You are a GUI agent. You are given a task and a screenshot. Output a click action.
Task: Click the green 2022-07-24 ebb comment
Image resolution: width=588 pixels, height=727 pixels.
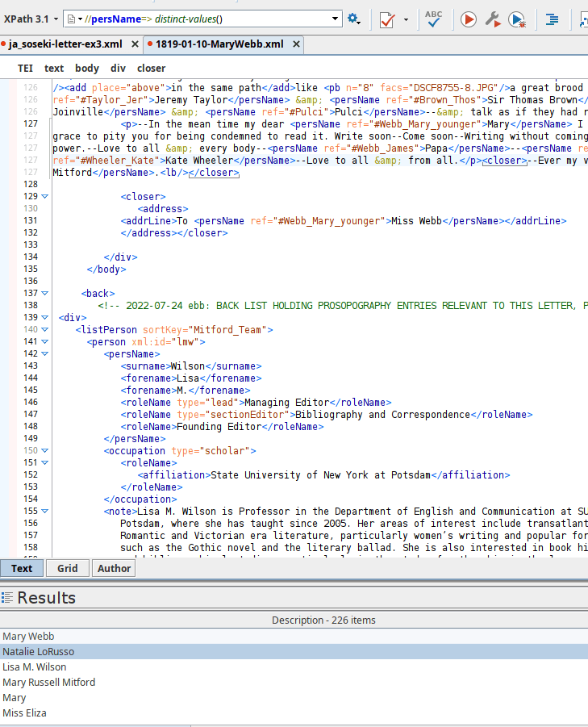pos(343,306)
